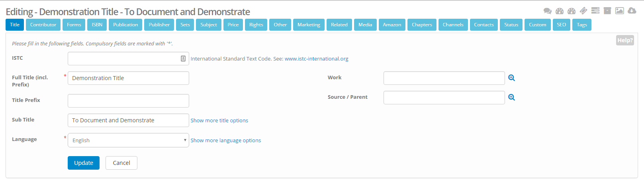Click the contact icon inside ISTC field
This screenshot has height=186, width=644.
[183, 59]
